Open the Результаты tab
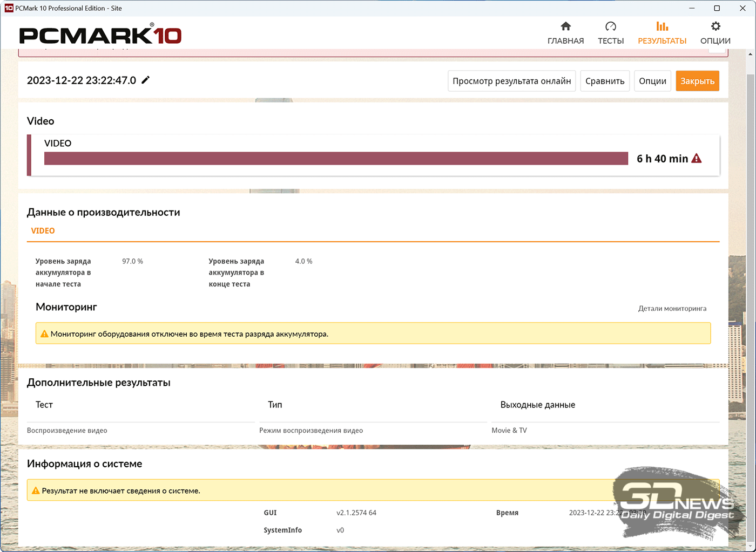The image size is (756, 552). coord(662,33)
